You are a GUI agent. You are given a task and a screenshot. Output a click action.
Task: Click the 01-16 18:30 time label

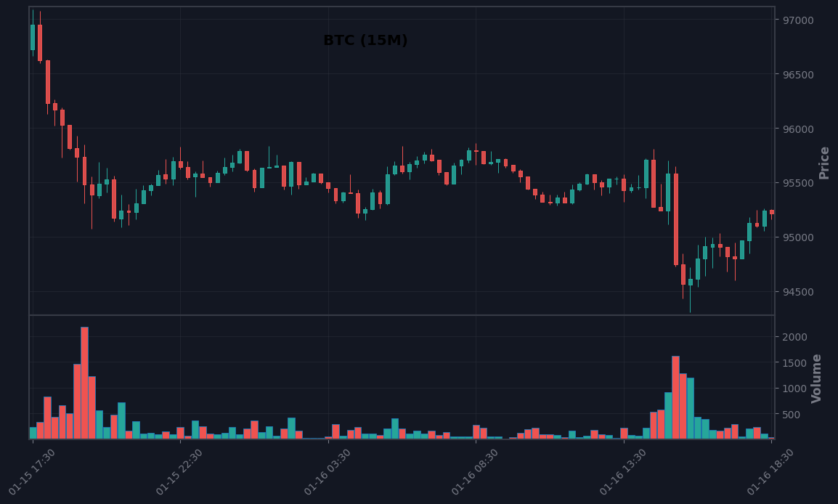(770, 472)
